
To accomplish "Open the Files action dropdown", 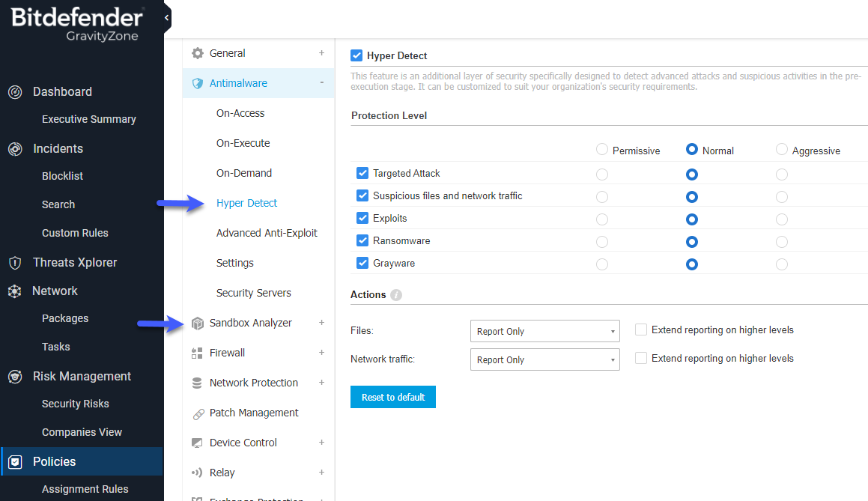I will (544, 331).
